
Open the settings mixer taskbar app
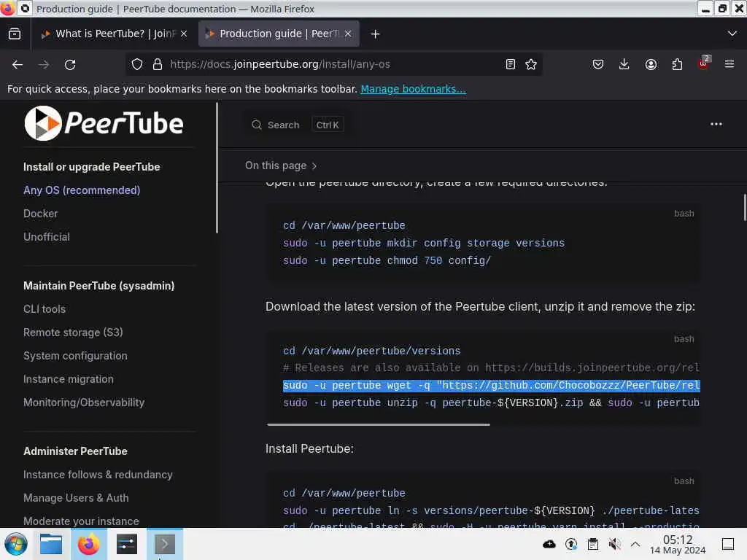(127, 544)
